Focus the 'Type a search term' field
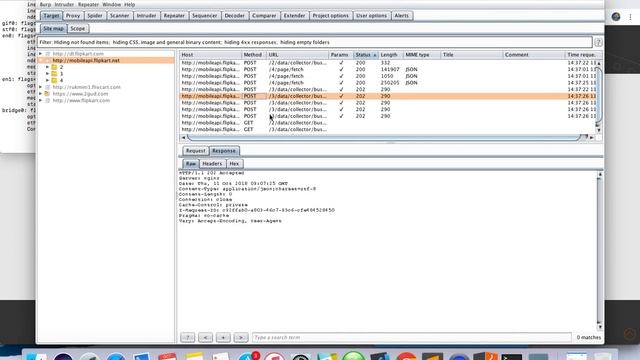This screenshot has height=360, width=640. (411, 338)
